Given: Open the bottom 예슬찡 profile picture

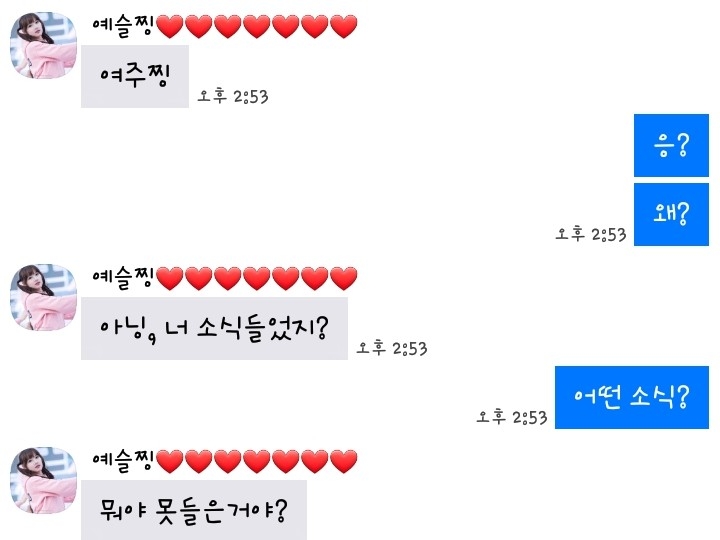Looking at the screenshot, I should [44, 480].
